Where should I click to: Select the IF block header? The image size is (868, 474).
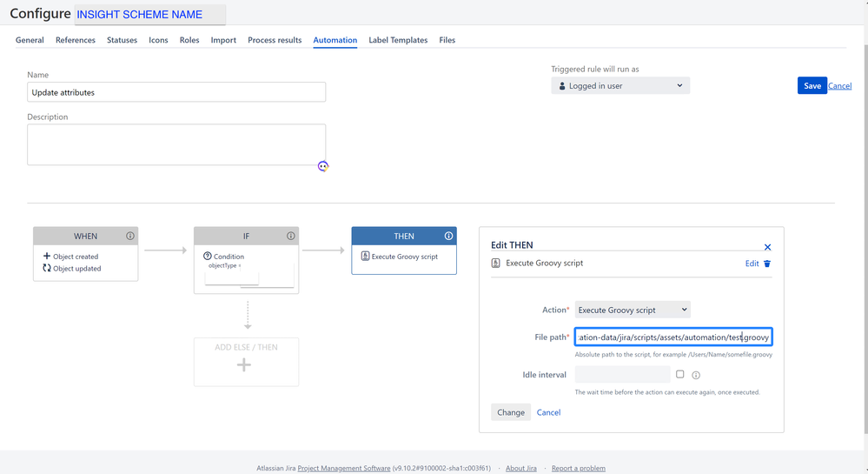pos(246,236)
